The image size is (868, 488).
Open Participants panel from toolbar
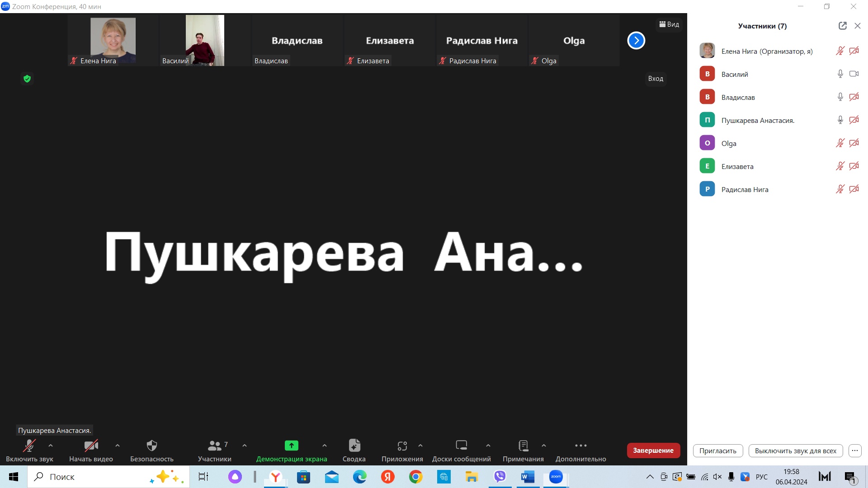tap(214, 446)
